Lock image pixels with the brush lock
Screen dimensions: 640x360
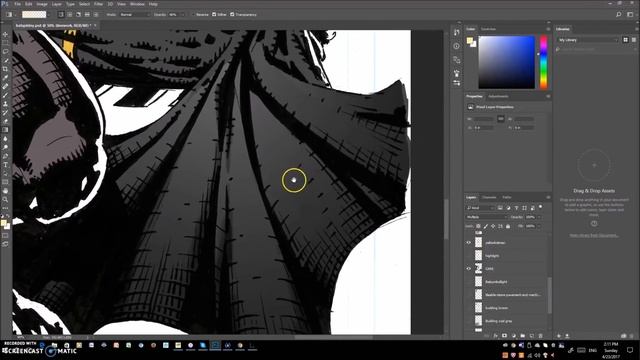point(486,226)
